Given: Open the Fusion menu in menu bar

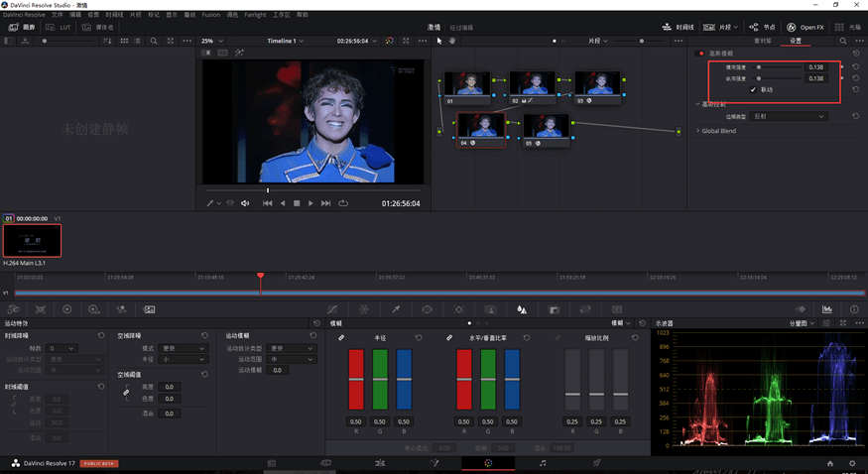Looking at the screenshot, I should click(x=210, y=15).
